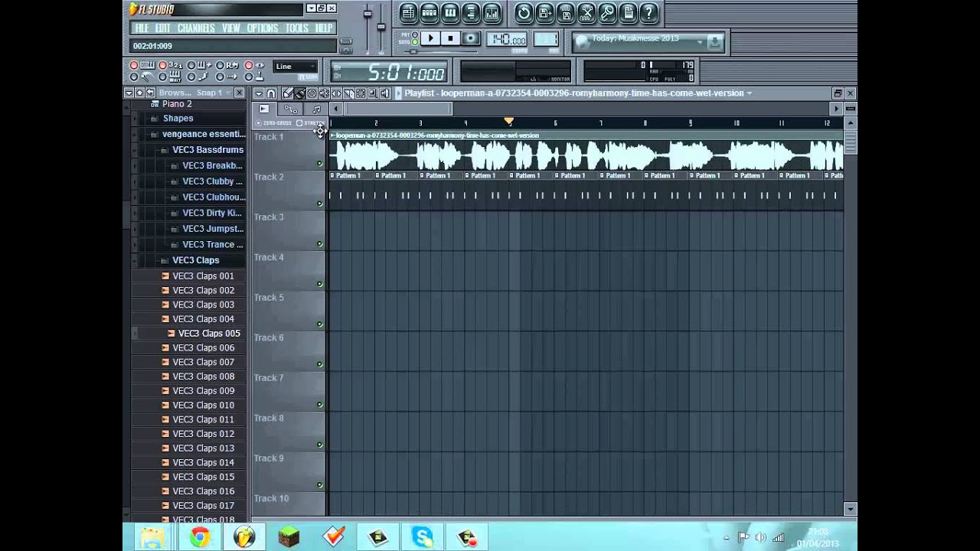Screen dimensions: 980x551
Task: Enable the Zero-cross option
Action: [259, 123]
